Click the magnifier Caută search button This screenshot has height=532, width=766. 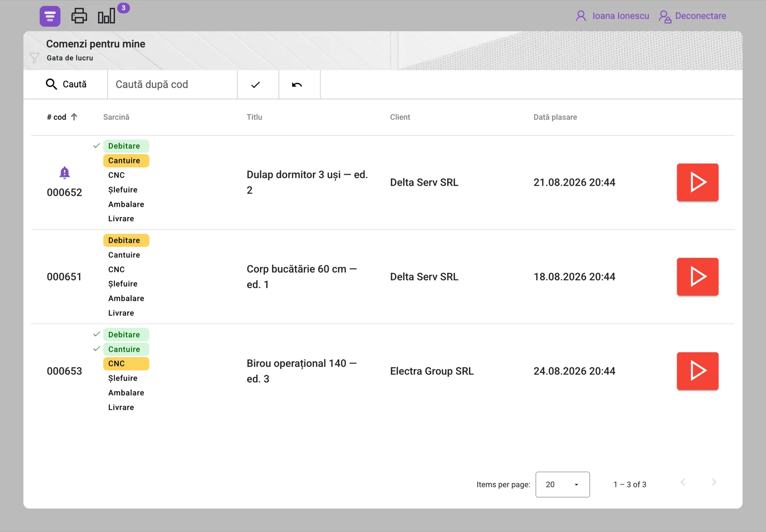[66, 84]
